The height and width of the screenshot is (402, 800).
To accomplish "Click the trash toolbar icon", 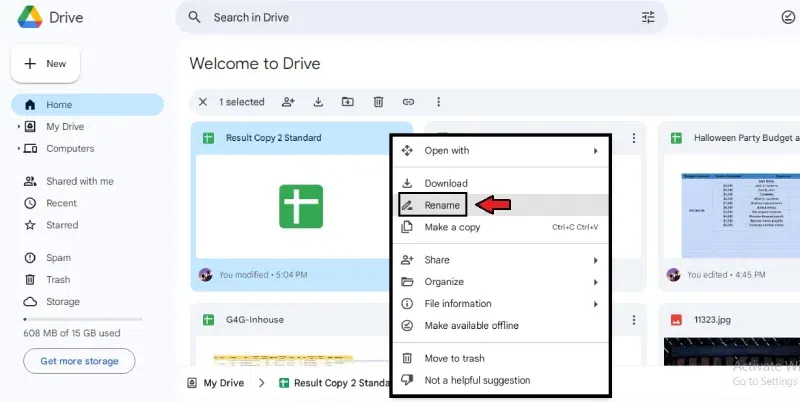I will coord(378,102).
